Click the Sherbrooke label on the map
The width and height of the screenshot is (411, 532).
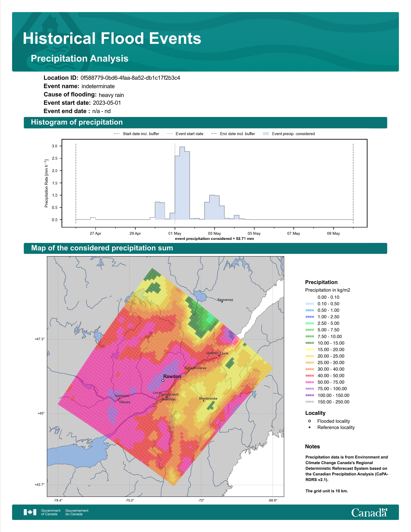click(x=208, y=399)
